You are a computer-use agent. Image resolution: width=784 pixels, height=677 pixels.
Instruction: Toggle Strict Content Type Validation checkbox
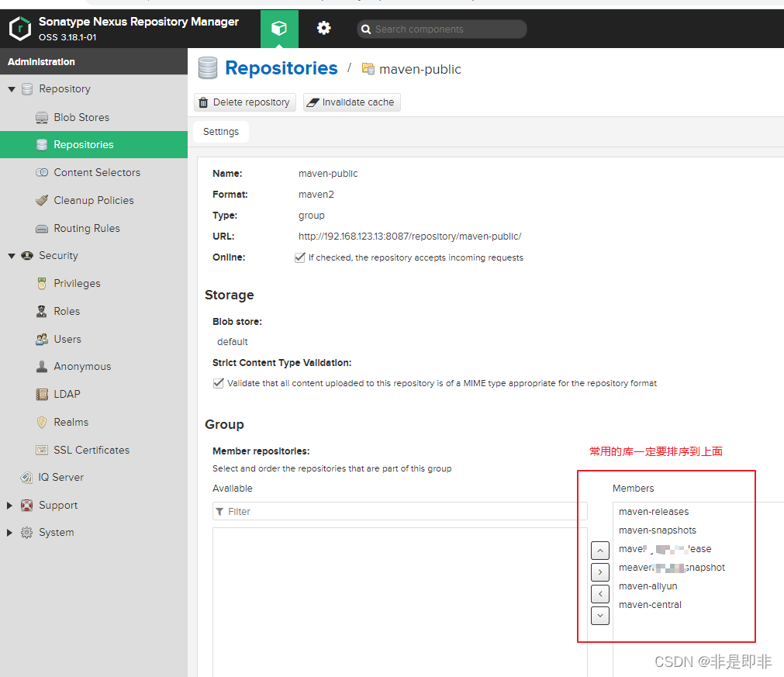[219, 384]
